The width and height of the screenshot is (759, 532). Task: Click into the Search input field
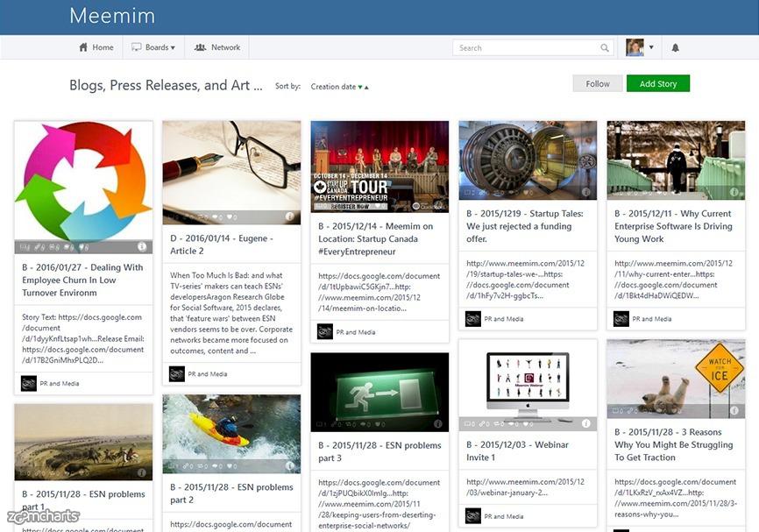click(x=526, y=48)
